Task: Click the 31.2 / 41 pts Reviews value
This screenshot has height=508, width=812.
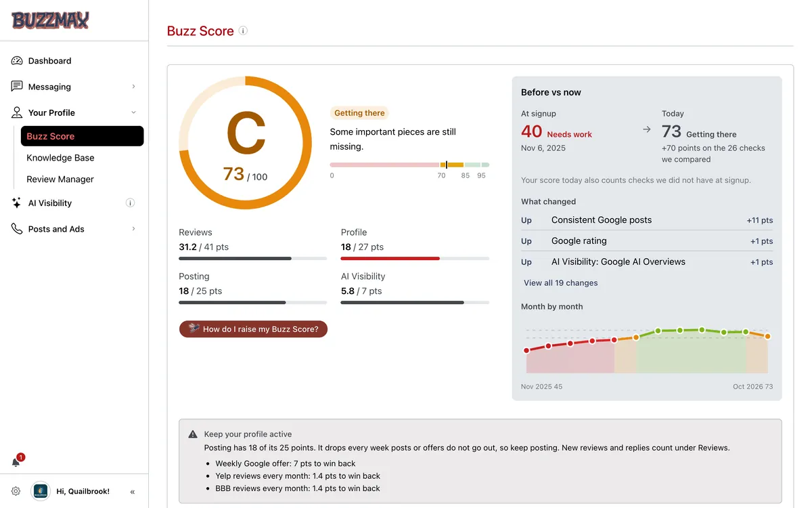Action: [204, 247]
